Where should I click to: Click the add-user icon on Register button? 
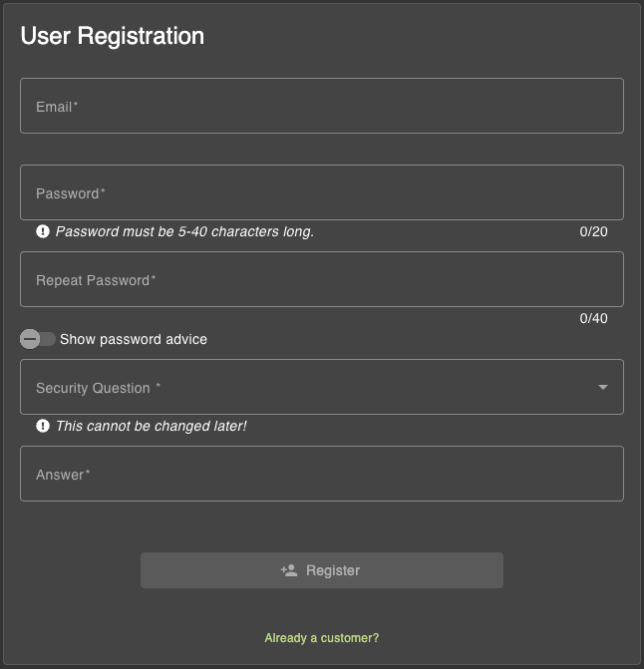(289, 570)
